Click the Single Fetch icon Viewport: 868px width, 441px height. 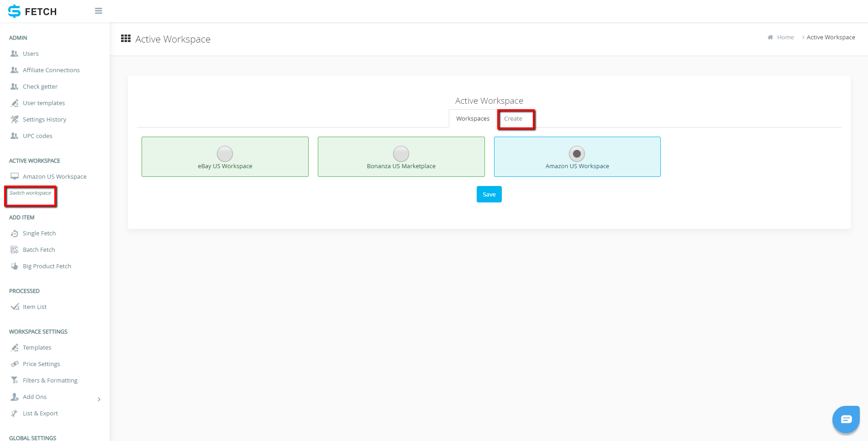point(15,233)
